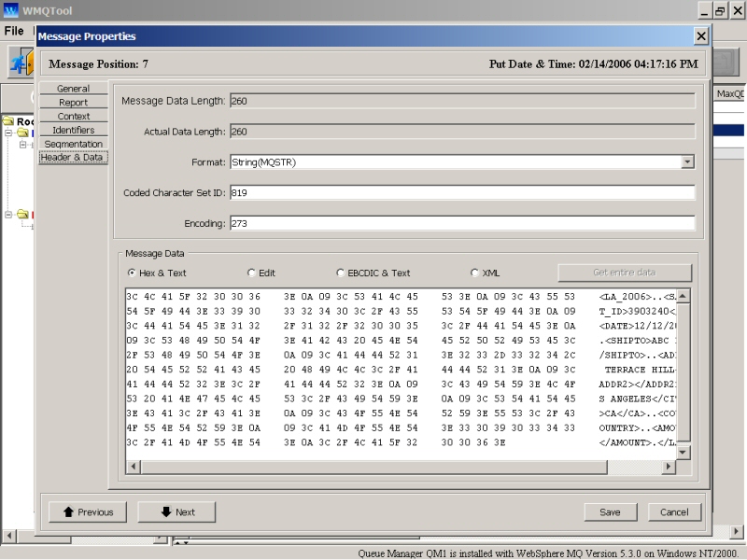Click the Coded Character Set ID field
747x560 pixels.
tap(462, 192)
